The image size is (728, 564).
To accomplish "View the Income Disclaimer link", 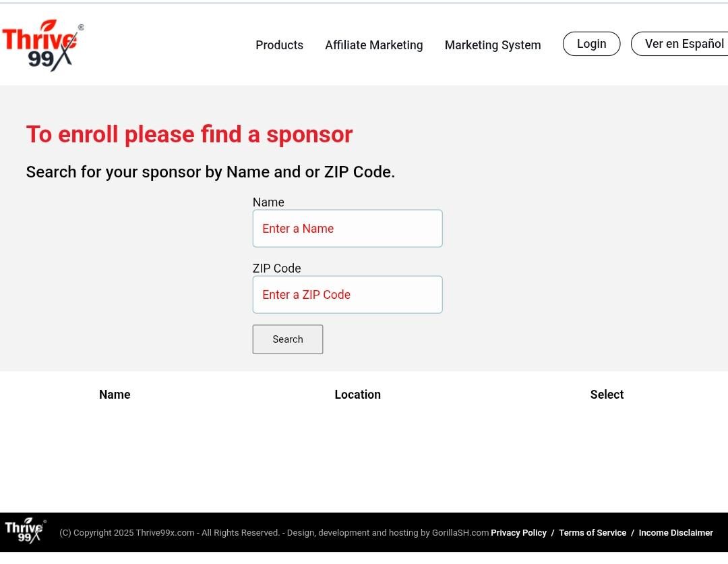I will pos(675,533).
